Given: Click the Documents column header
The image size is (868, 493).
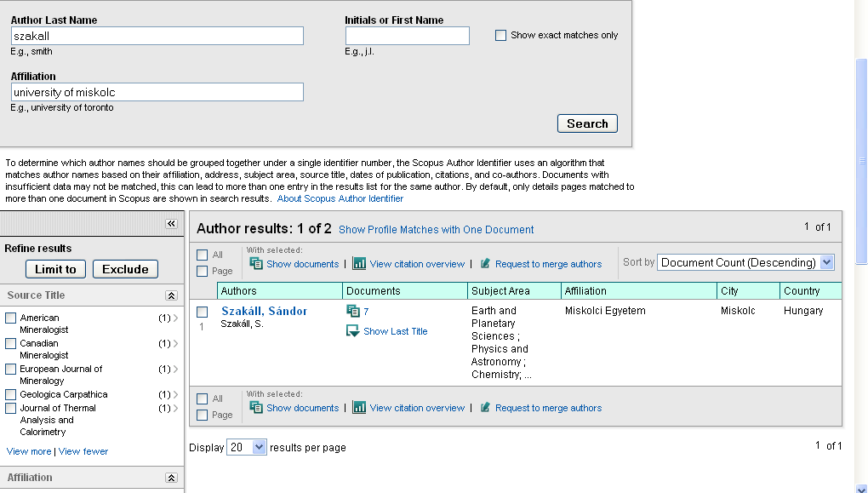Looking at the screenshot, I should (x=405, y=291).
